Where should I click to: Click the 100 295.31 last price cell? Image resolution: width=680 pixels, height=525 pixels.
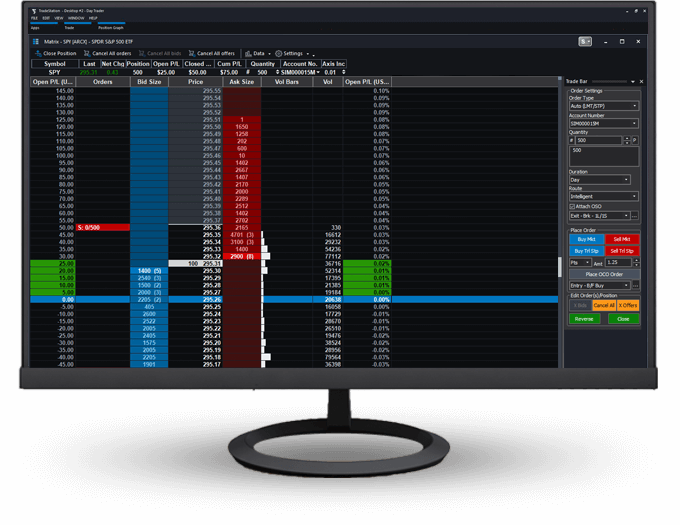tap(196, 264)
